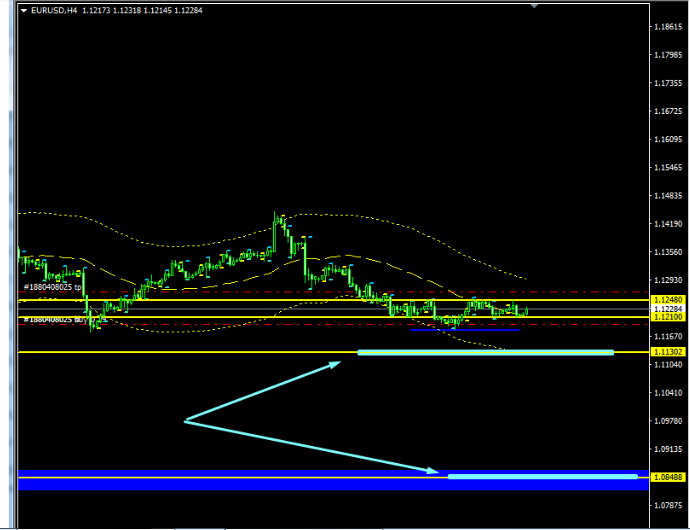Select the upper cyan rectangle near 1.11302
Viewport: 690px width, 530px height.
[x=485, y=352]
